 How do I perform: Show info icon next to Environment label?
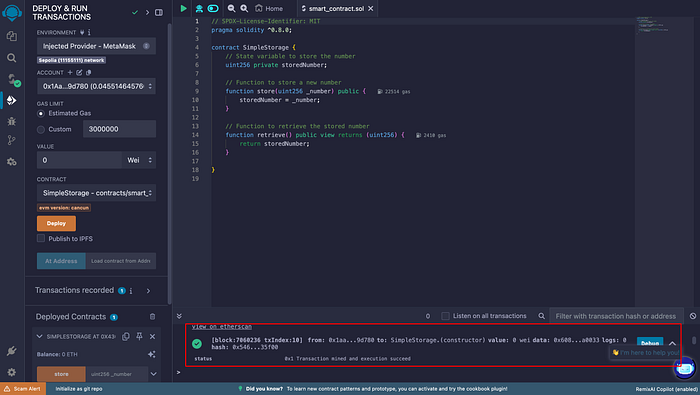pyautogui.click(x=89, y=33)
